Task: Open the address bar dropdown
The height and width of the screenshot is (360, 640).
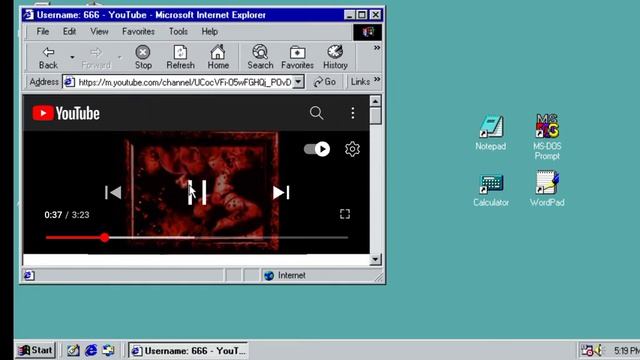Action: 298,82
